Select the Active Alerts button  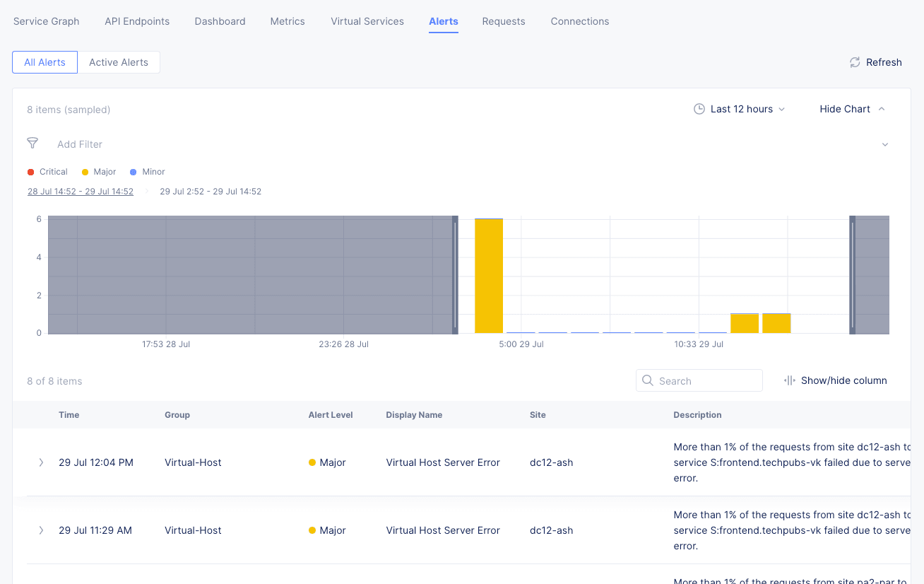[119, 62]
